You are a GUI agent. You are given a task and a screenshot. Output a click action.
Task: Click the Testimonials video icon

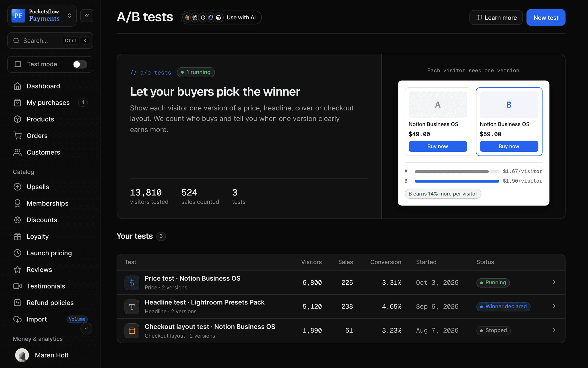tap(18, 286)
